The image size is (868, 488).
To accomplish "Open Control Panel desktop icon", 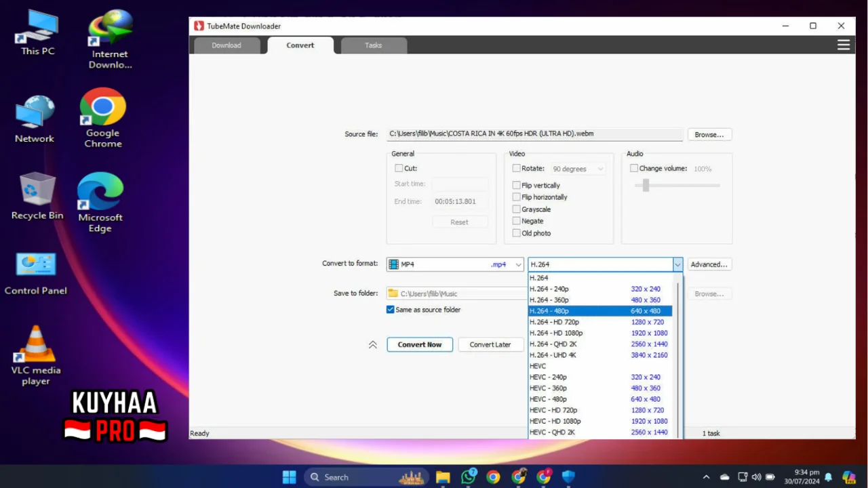I will (36, 274).
